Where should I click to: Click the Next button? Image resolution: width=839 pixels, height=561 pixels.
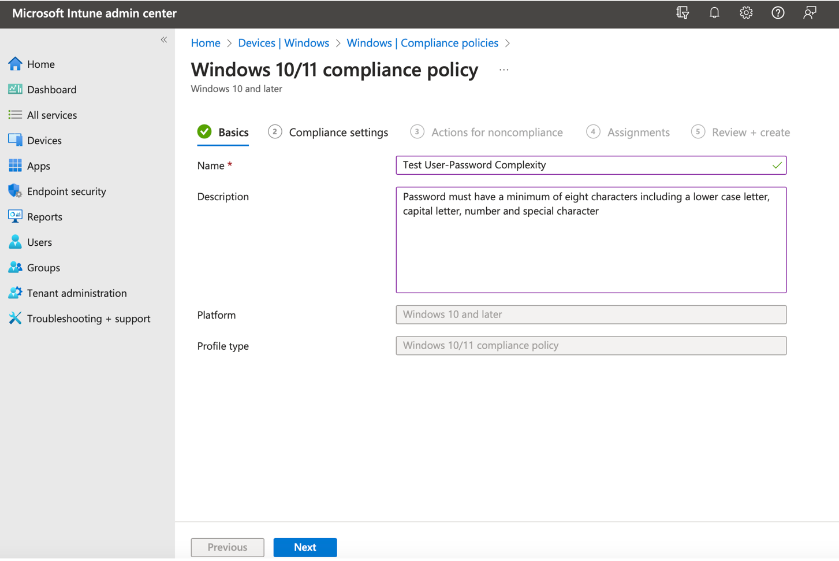coord(305,547)
